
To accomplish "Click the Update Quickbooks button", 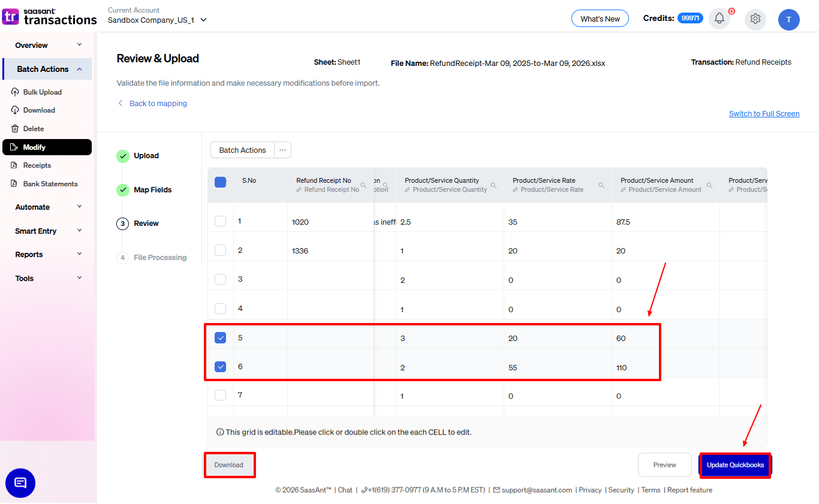I will (x=735, y=465).
